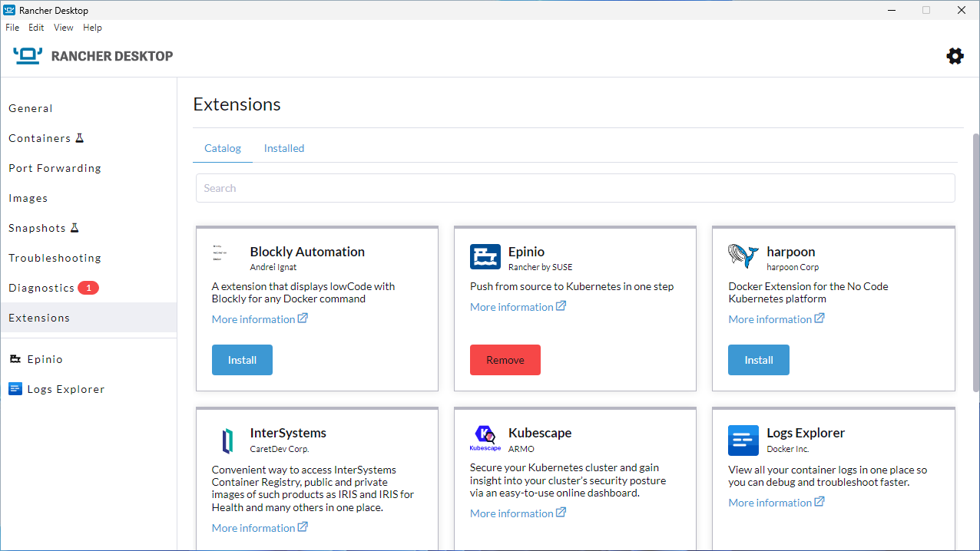980x551 pixels.
Task: Open the View menu
Action: pos(64,28)
